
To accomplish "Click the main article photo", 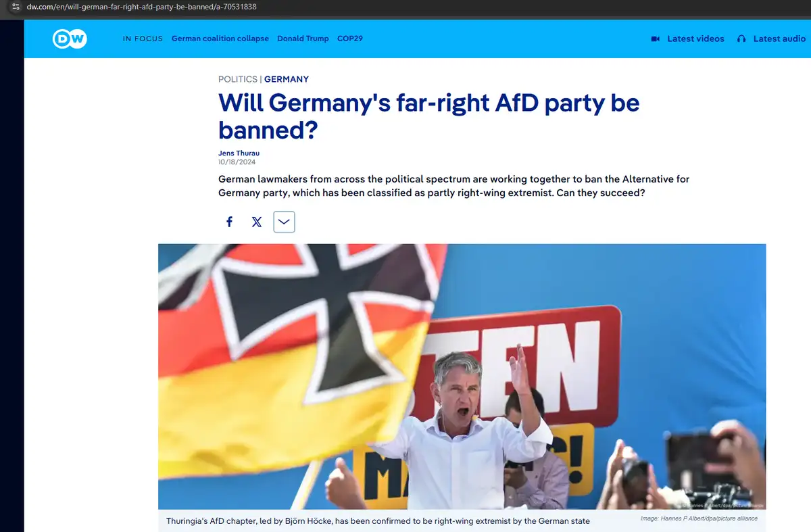I will (462, 377).
